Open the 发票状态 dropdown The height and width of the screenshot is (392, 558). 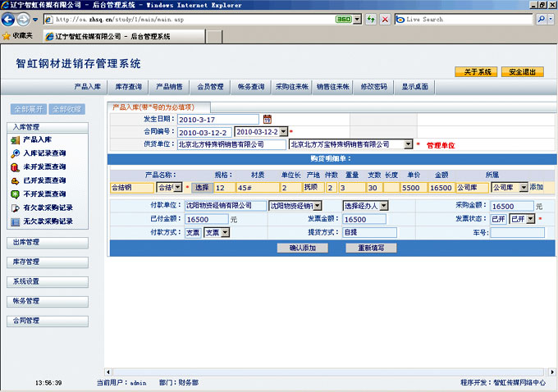coord(530,219)
